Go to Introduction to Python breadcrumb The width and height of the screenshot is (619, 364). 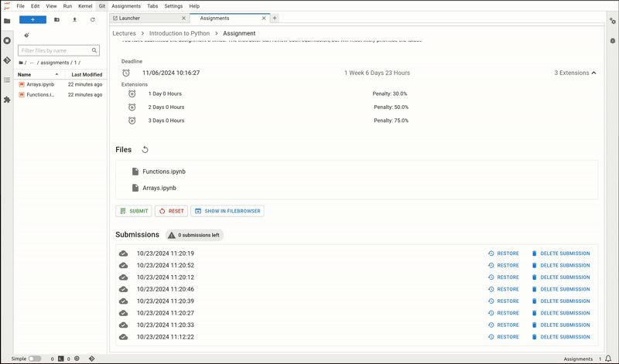[180, 33]
